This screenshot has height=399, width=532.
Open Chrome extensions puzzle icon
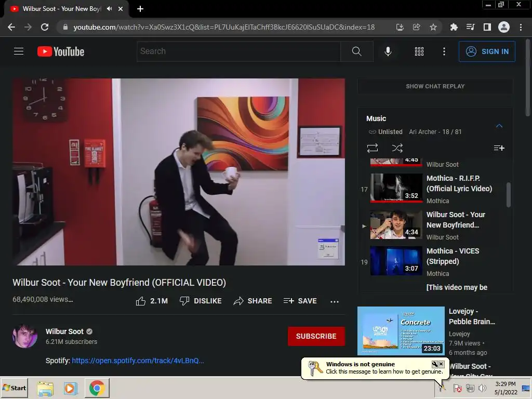pos(454,27)
